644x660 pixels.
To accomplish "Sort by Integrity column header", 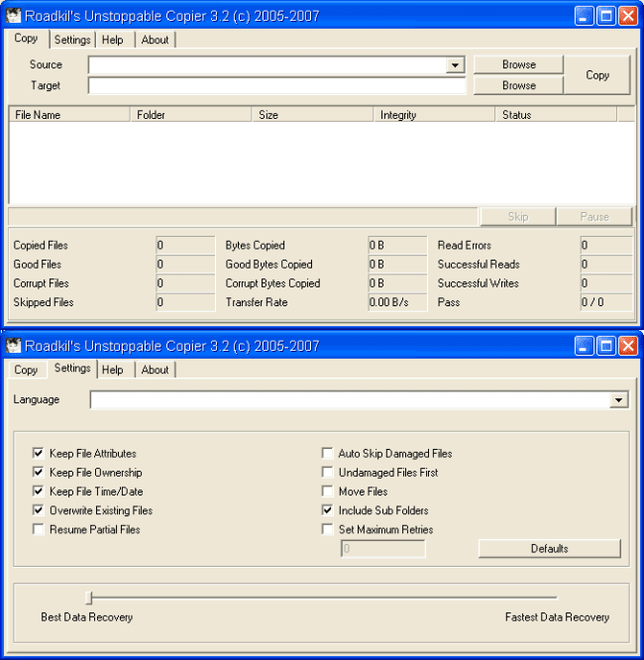I will tap(434, 115).
